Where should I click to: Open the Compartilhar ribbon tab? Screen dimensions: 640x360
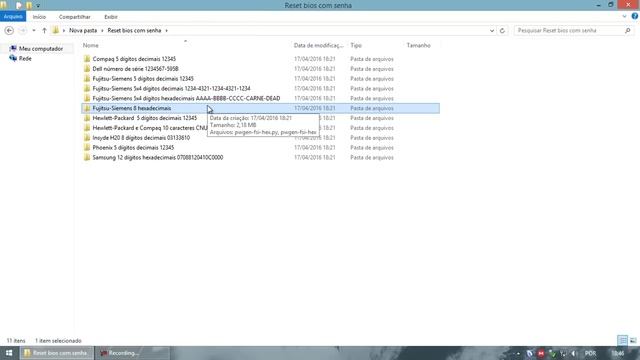(x=75, y=17)
